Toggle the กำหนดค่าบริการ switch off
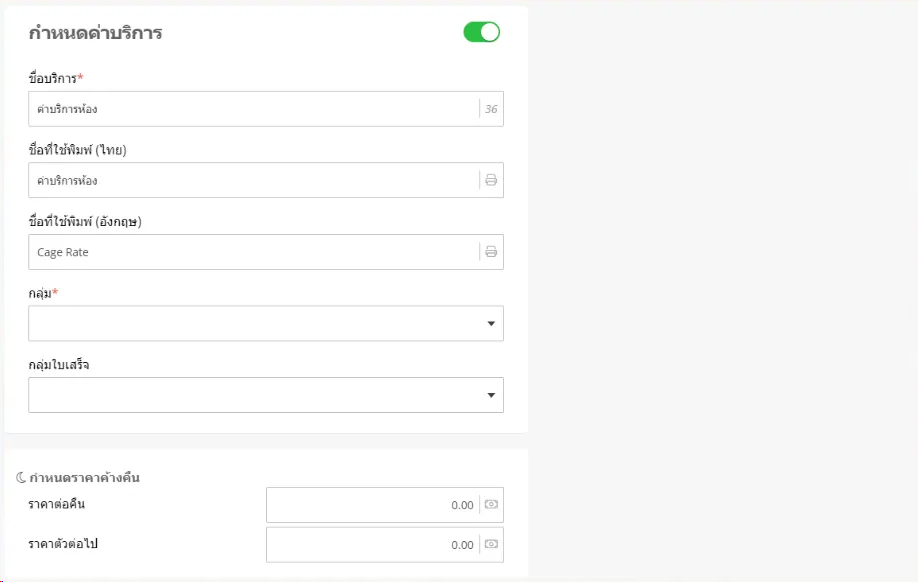Image resolution: width=918 pixels, height=582 pixels. coord(481,33)
